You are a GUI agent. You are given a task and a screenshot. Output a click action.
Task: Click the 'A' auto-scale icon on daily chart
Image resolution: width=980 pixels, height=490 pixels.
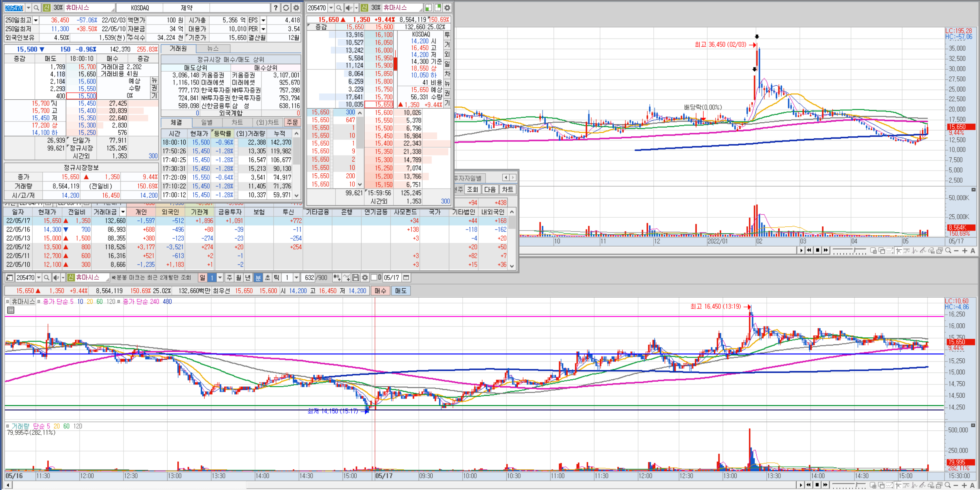click(973, 251)
